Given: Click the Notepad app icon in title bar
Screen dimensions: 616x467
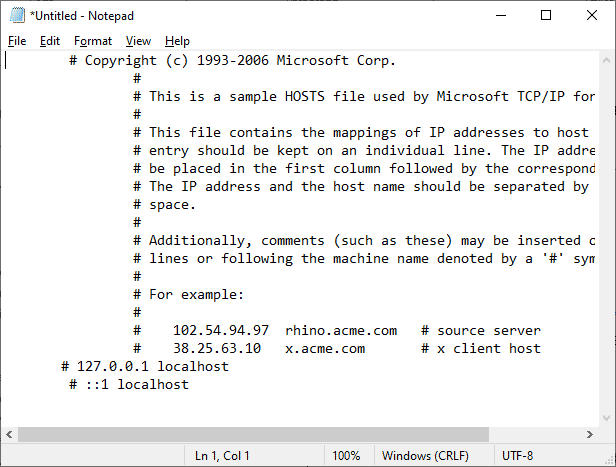Looking at the screenshot, I should 17,15.
